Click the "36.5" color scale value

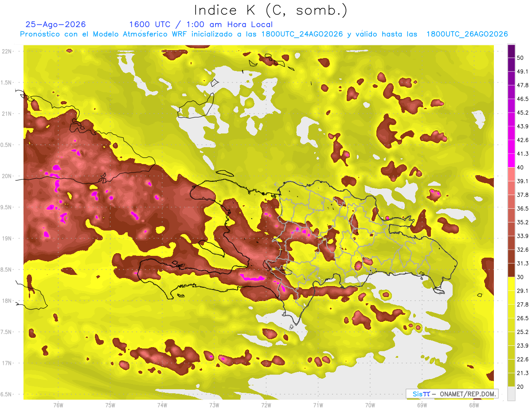pyautogui.click(x=523, y=208)
